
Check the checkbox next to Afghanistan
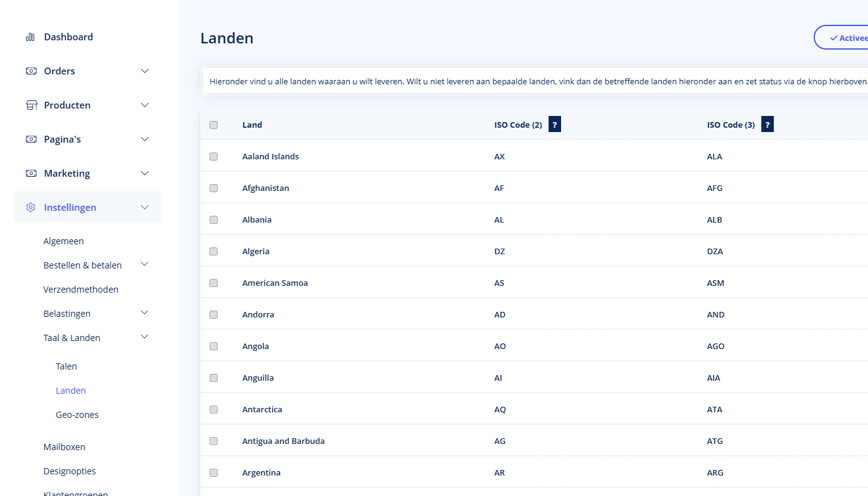pyautogui.click(x=213, y=188)
